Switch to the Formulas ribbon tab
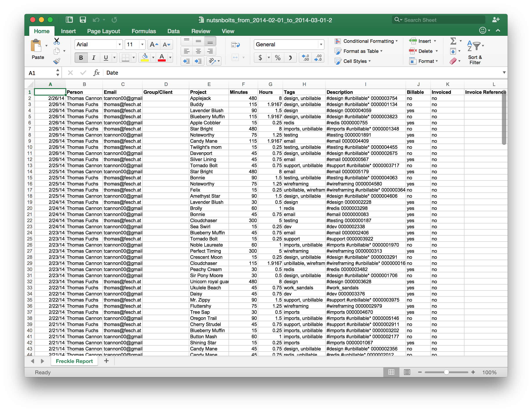Viewport: 532px width, 412px height. pos(144,31)
